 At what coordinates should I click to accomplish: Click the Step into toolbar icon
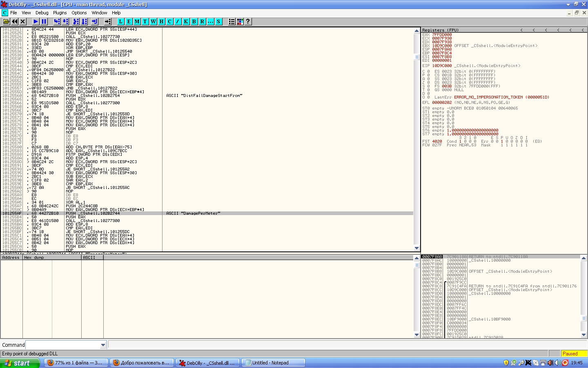coord(57,22)
